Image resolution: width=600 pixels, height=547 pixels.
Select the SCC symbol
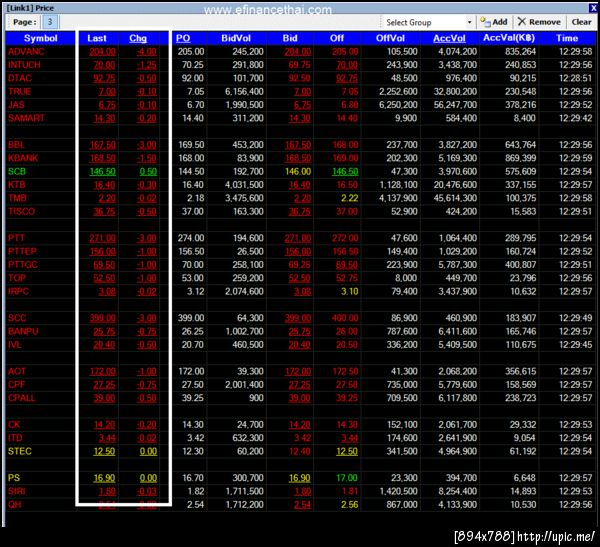tap(17, 318)
